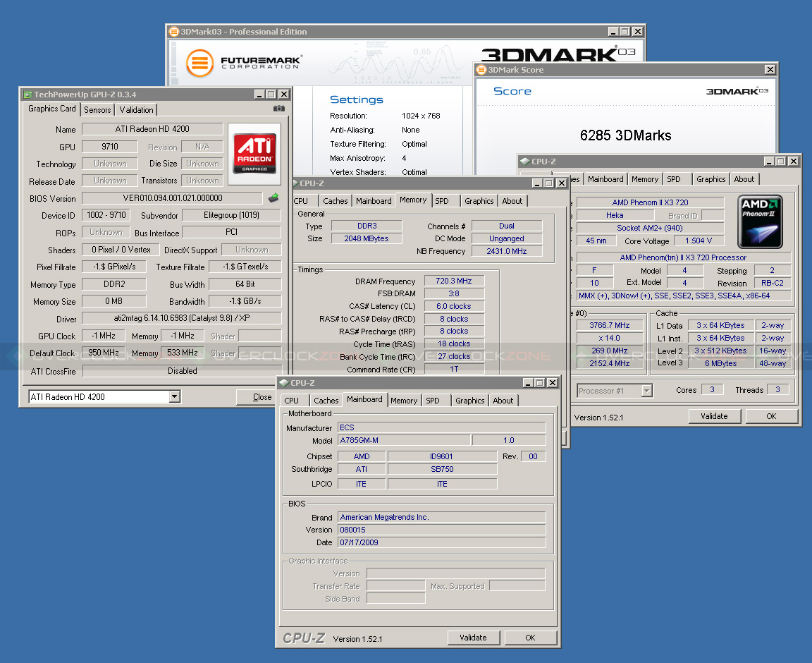The image size is (812, 663).
Task: Open SPD tab in CPU-Z Memory window
Action: (442, 201)
